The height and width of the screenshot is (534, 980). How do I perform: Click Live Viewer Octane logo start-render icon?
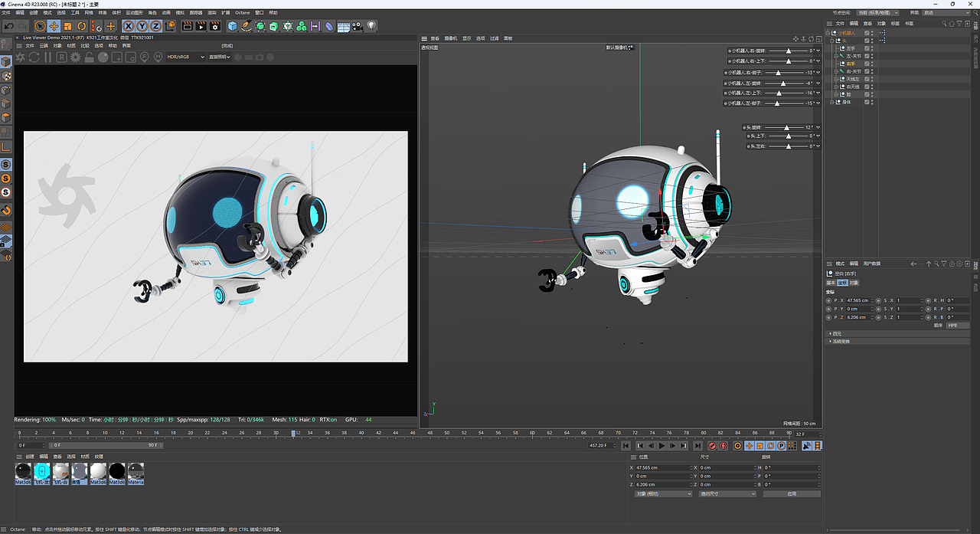pos(21,57)
